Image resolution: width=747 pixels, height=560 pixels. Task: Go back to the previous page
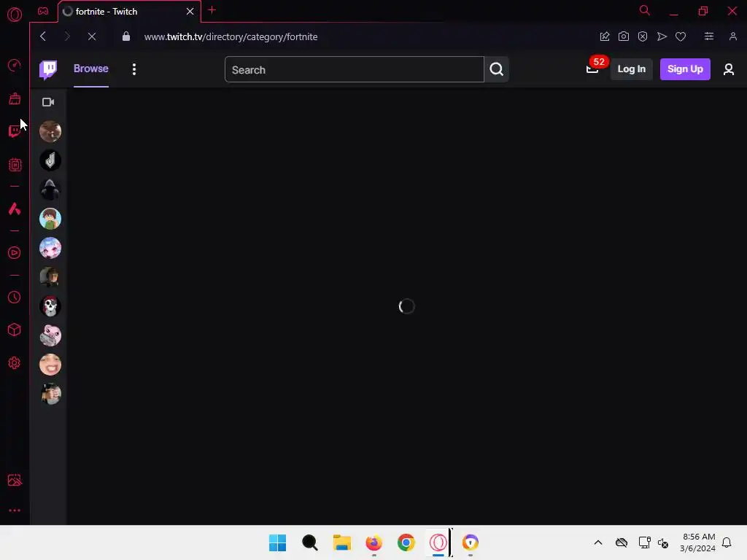[x=43, y=36]
